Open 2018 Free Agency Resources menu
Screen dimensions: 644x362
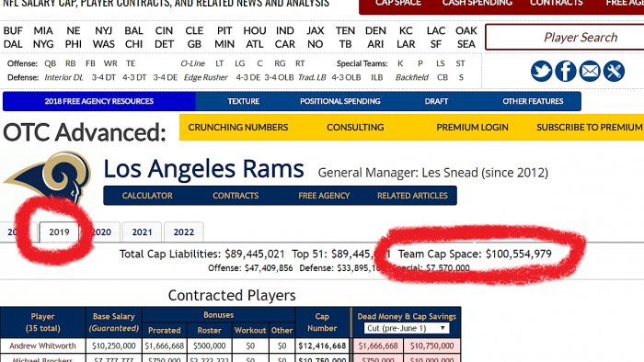99,101
